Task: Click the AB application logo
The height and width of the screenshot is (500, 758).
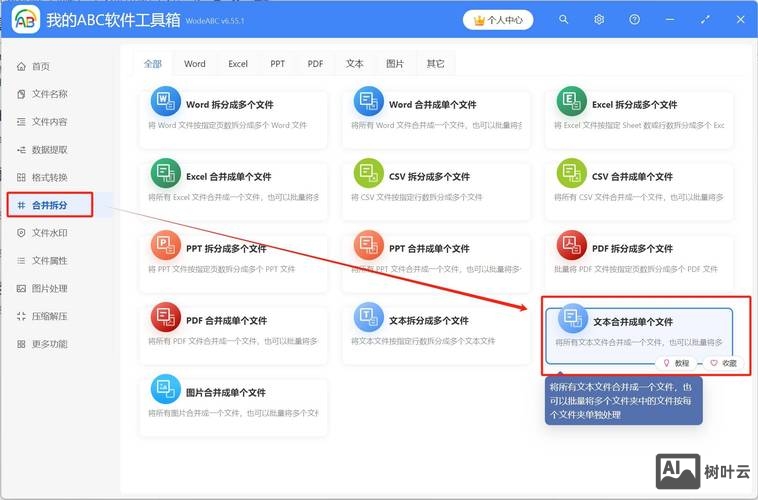Action: click(26, 19)
